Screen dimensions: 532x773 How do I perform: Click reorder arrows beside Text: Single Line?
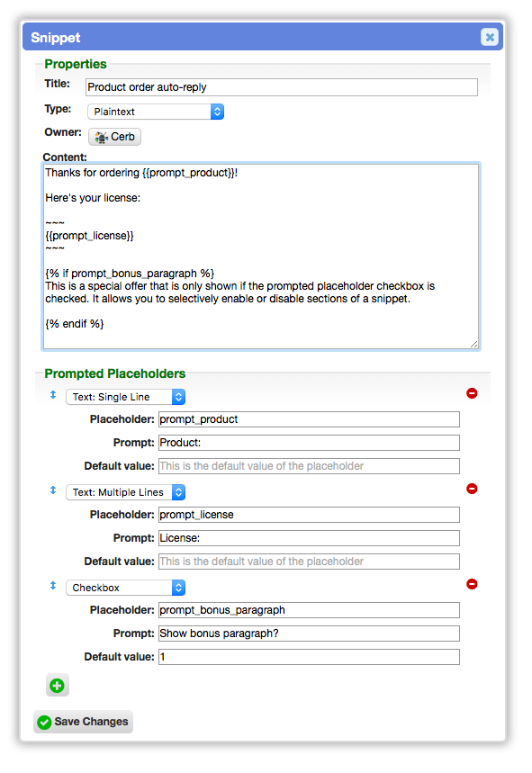click(x=53, y=395)
